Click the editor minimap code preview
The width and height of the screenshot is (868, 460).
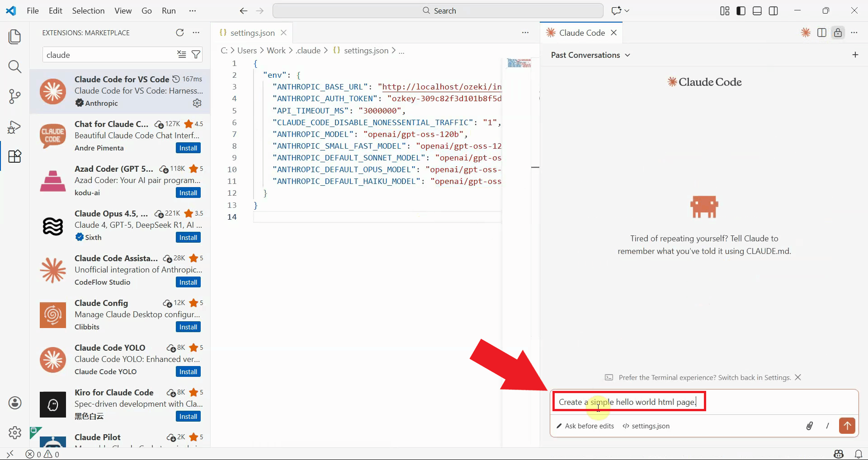(519, 63)
